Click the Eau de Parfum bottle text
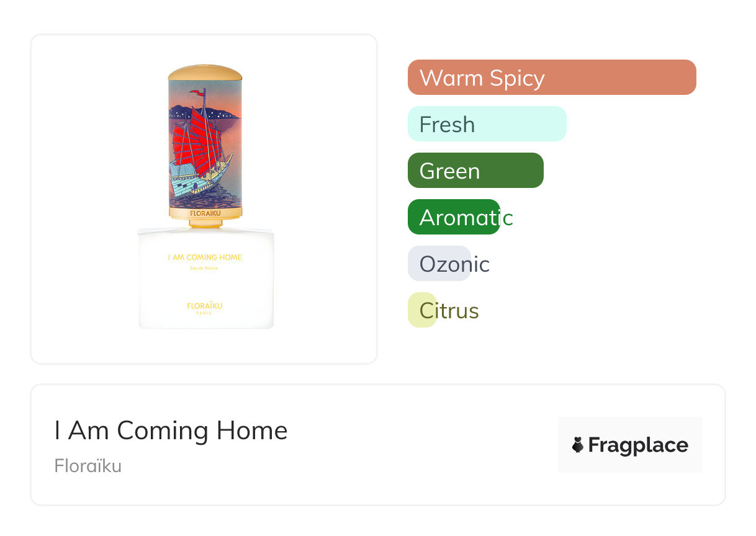Screen dimensions: 756x536 point(205,268)
